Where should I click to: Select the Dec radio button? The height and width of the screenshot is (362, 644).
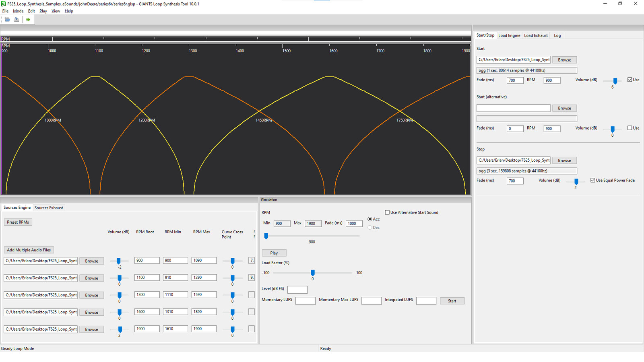pyautogui.click(x=369, y=227)
